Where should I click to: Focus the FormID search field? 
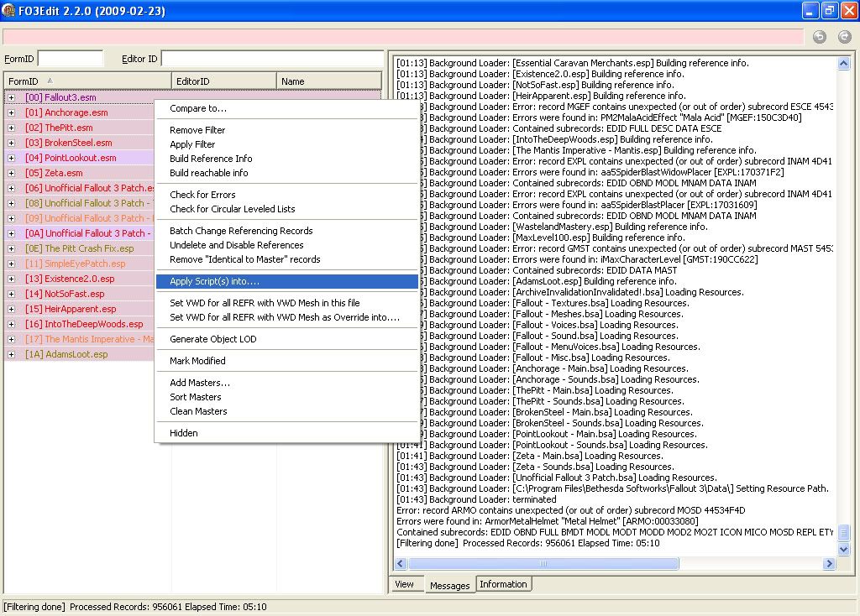[x=71, y=59]
